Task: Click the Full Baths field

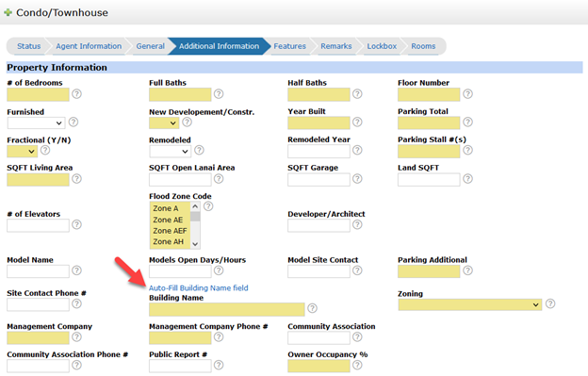Action: (x=180, y=94)
